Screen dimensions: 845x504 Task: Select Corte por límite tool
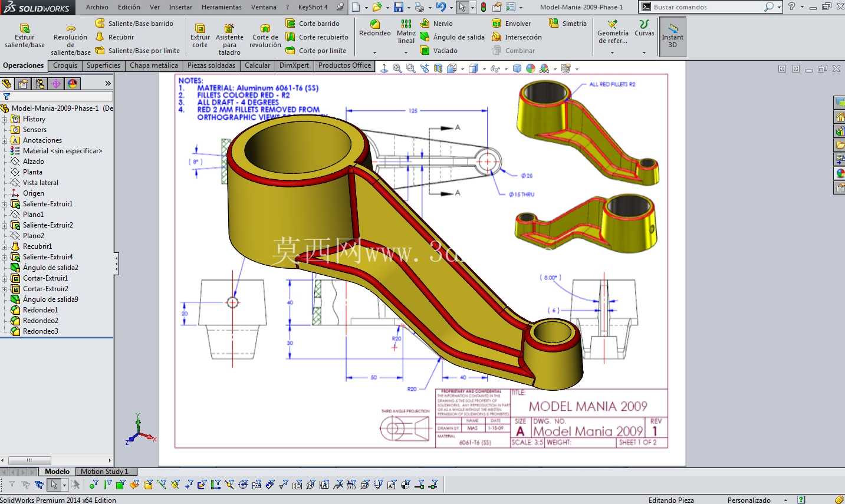(316, 51)
